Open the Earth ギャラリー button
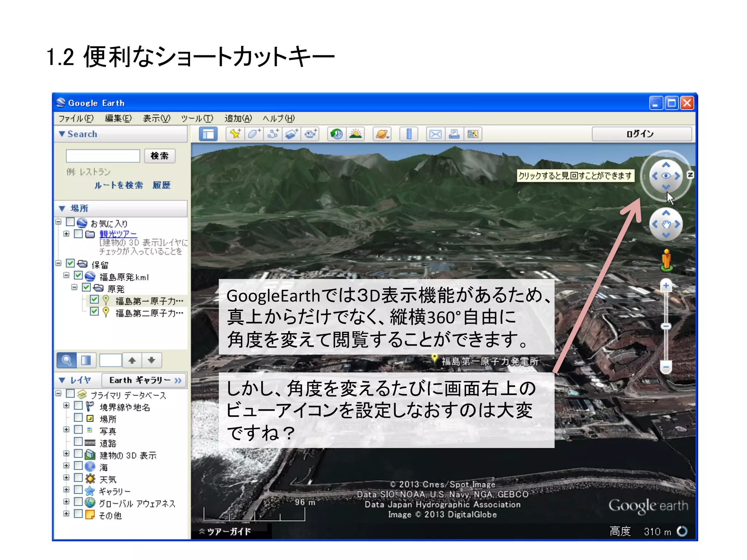The image size is (747, 560). click(144, 380)
